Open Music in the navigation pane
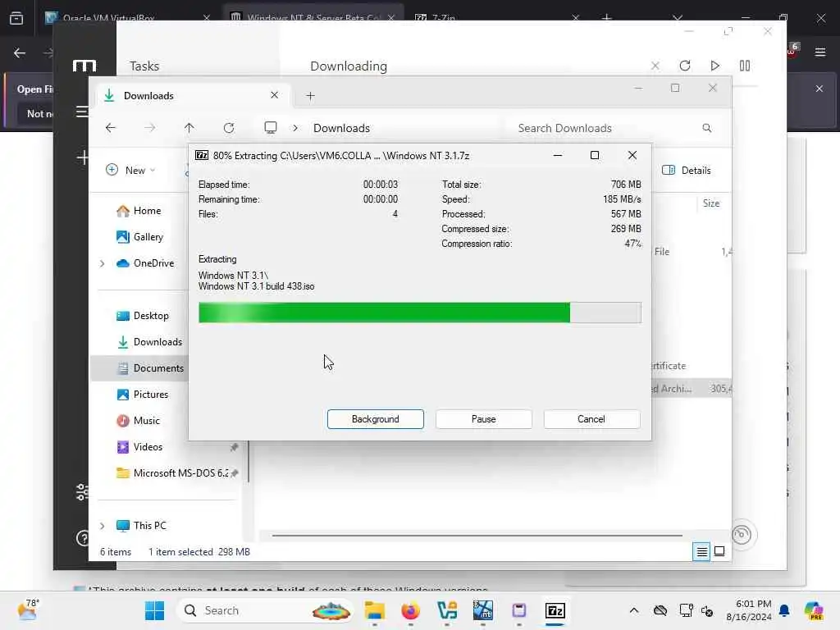 tap(138, 421)
